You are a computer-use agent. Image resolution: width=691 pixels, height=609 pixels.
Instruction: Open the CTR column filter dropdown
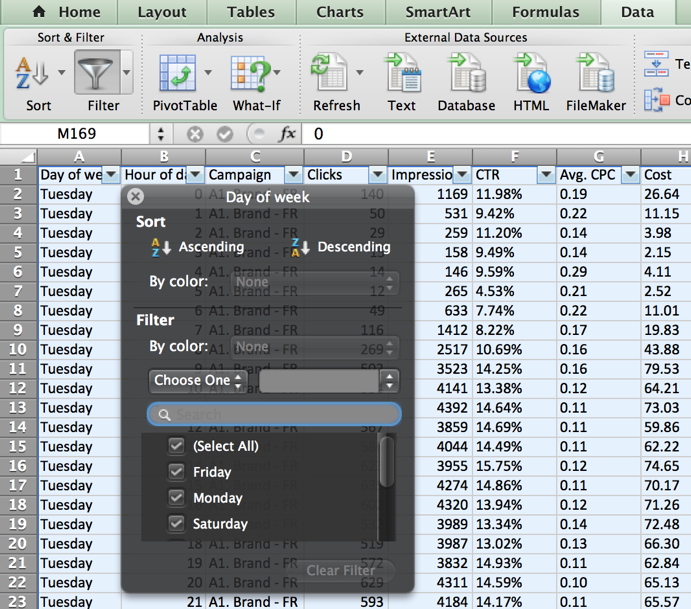545,175
